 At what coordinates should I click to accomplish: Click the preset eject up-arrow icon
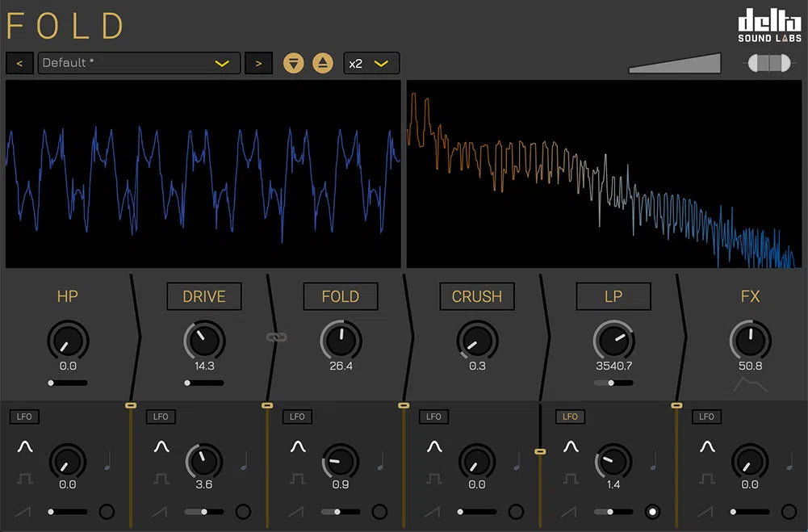tap(323, 62)
